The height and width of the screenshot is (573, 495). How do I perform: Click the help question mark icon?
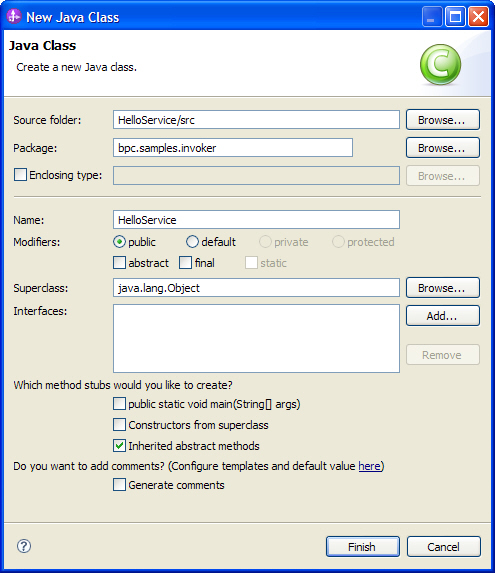24,546
